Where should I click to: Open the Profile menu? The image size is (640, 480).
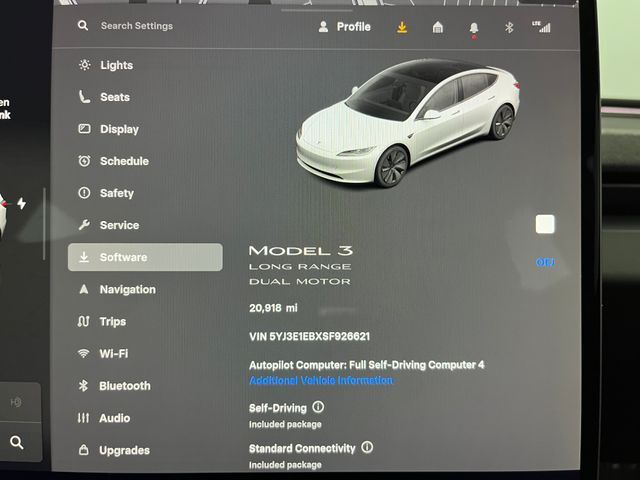[344, 27]
